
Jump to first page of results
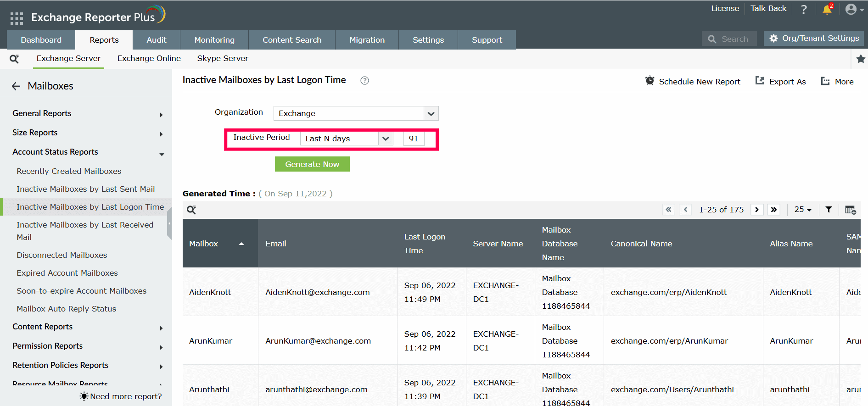[x=669, y=210]
